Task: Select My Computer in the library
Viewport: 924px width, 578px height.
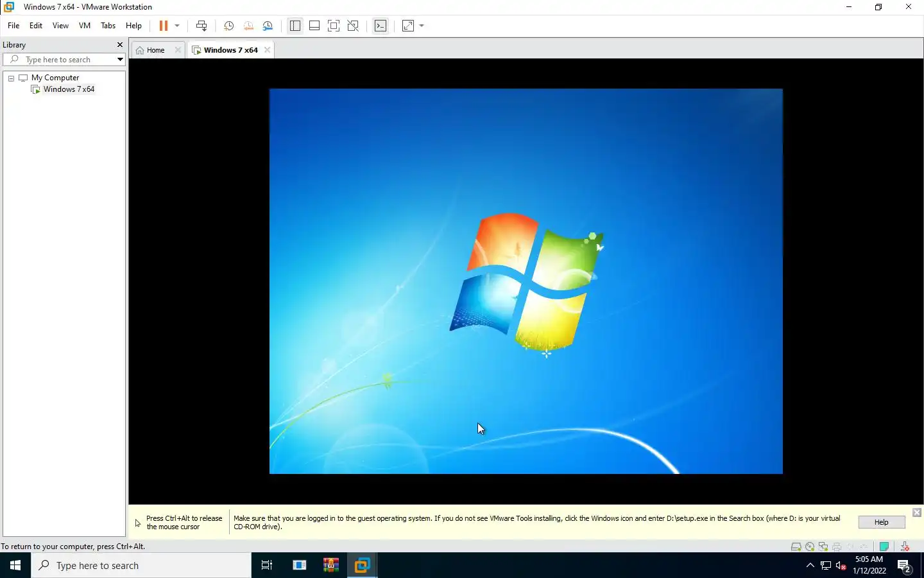Action: point(55,78)
